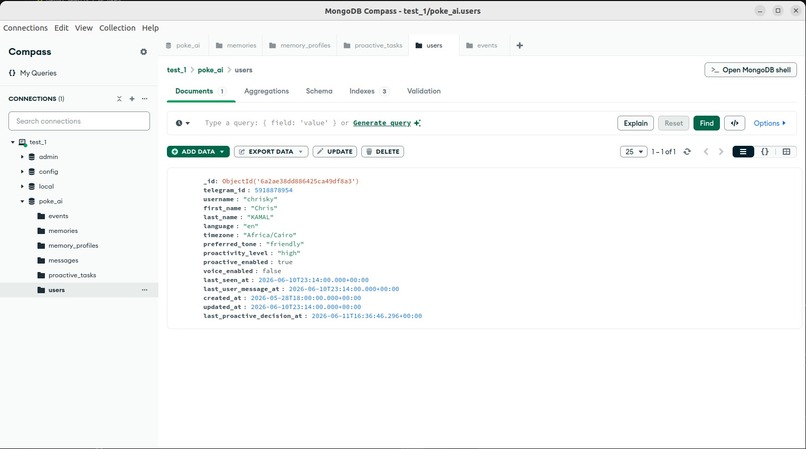Focus the Search connections field
The image size is (806, 449).
click(x=79, y=121)
